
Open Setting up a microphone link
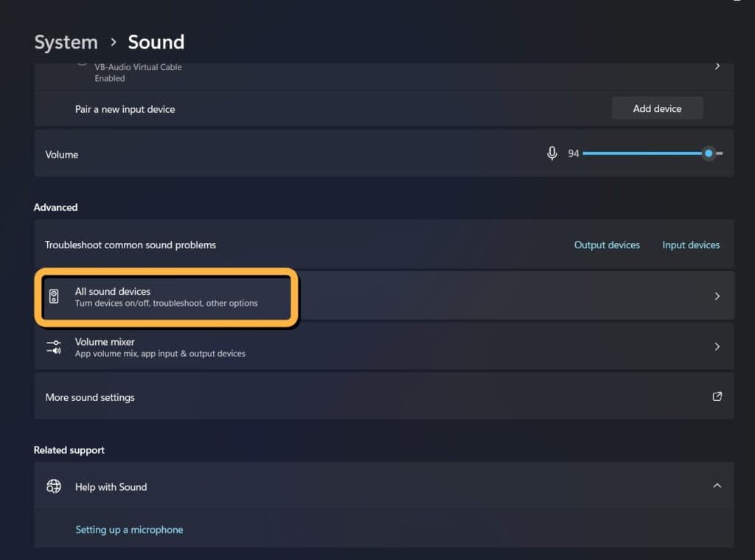[129, 530]
